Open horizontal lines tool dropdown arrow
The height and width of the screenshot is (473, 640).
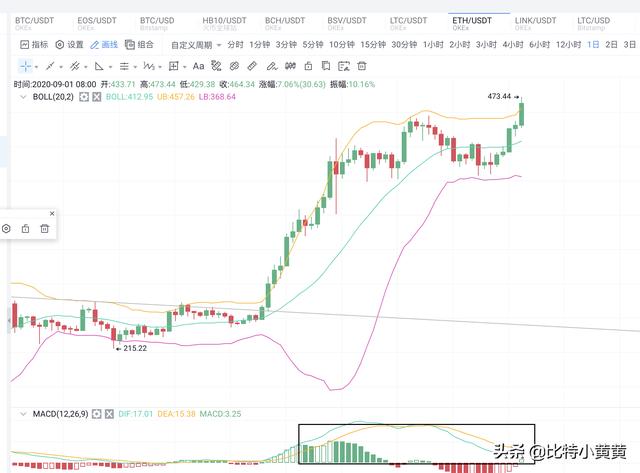click(135, 67)
